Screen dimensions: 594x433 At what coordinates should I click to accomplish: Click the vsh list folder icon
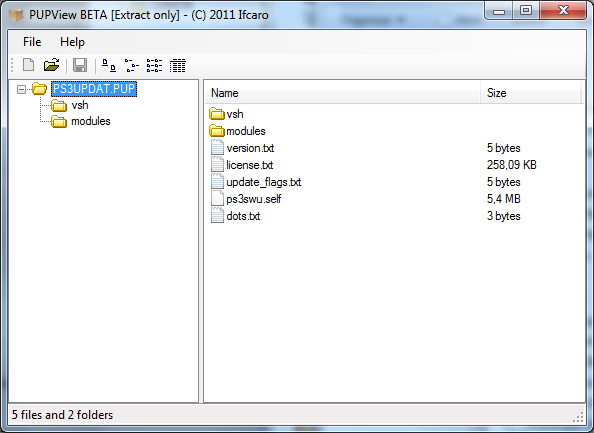click(217, 113)
